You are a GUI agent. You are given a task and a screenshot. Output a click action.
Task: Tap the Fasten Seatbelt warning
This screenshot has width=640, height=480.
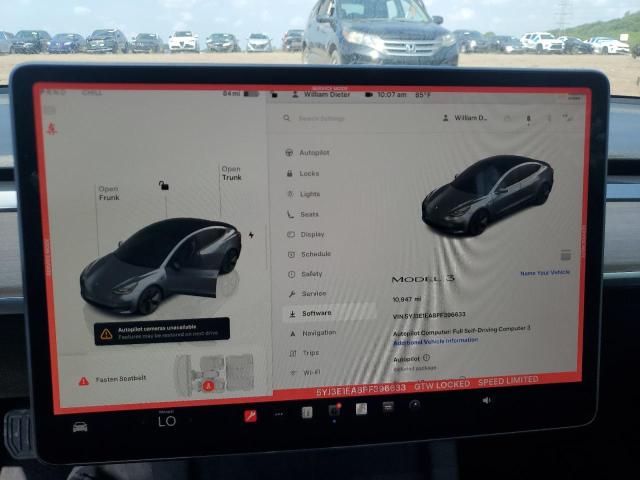click(x=113, y=380)
